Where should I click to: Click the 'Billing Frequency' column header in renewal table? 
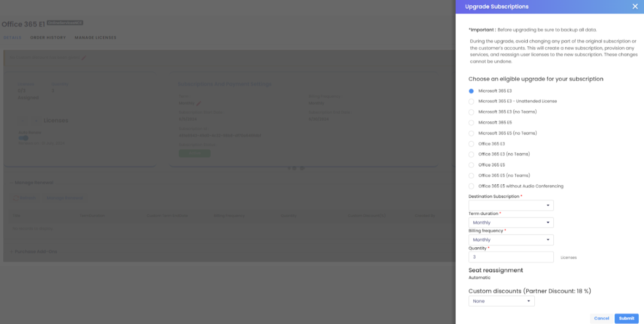229,216
